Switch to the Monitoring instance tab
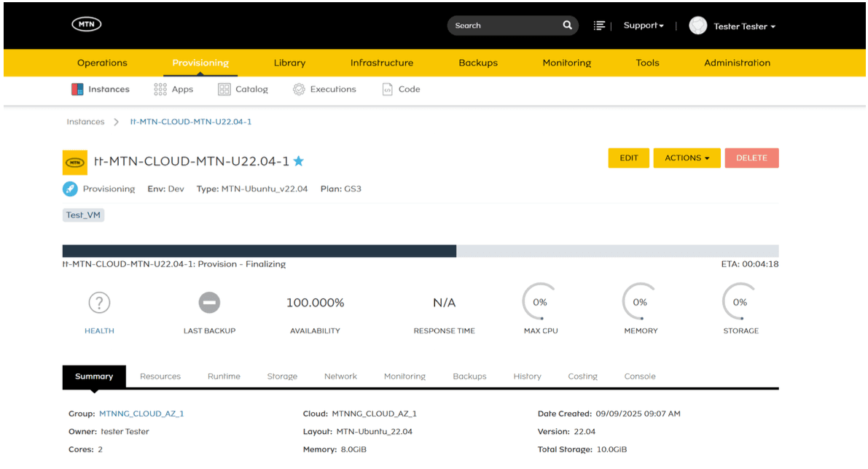 coord(404,376)
